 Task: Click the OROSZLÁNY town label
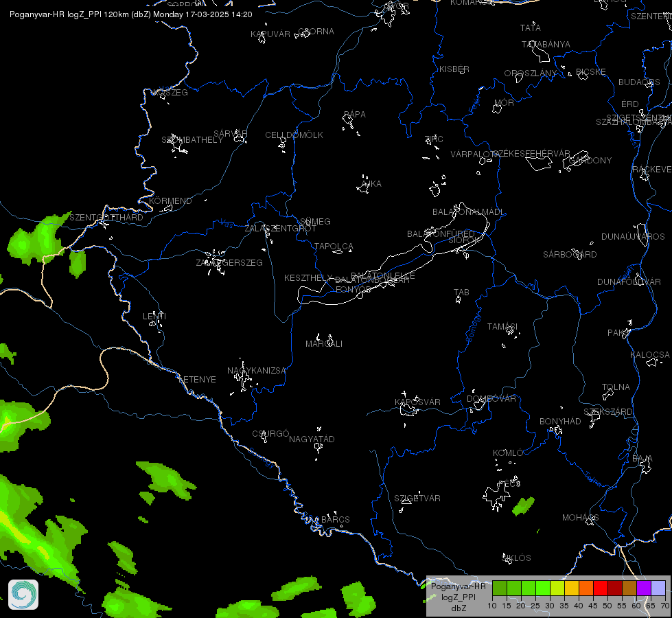click(x=531, y=73)
